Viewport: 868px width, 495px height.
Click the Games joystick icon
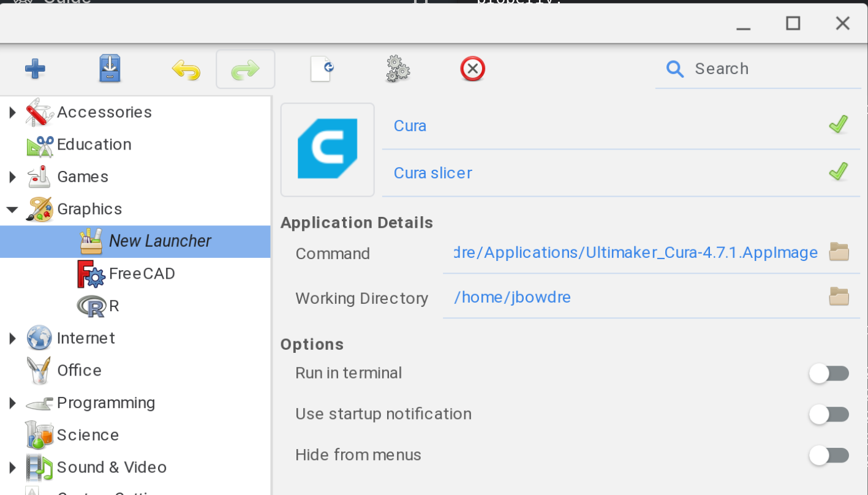pos(39,177)
